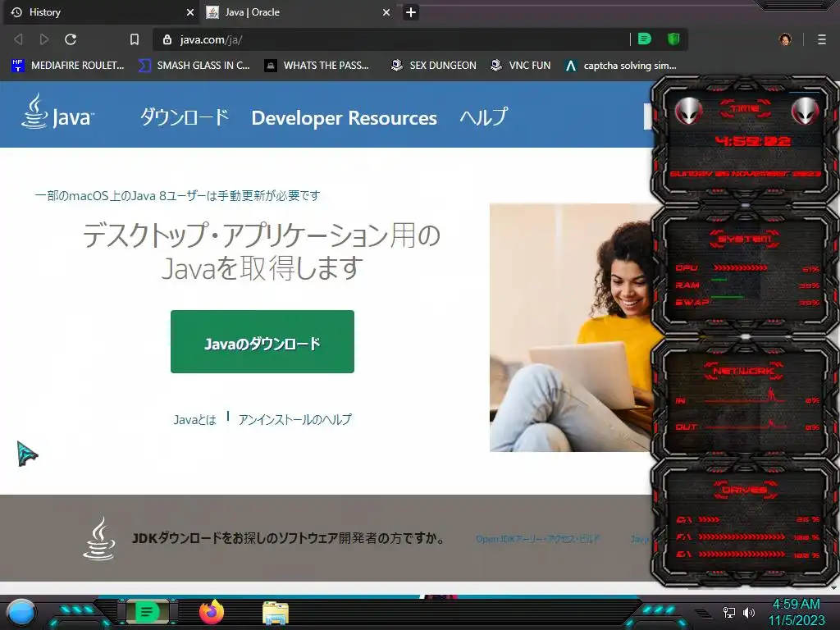Click the Java logo in the header
The image size is (840, 630).
[x=58, y=112]
